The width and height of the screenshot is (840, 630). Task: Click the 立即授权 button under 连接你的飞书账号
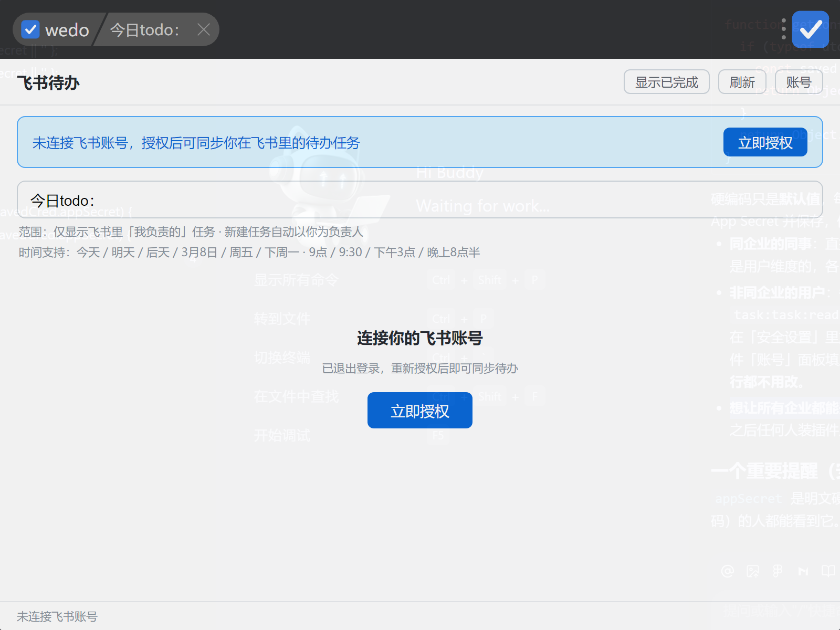click(420, 411)
